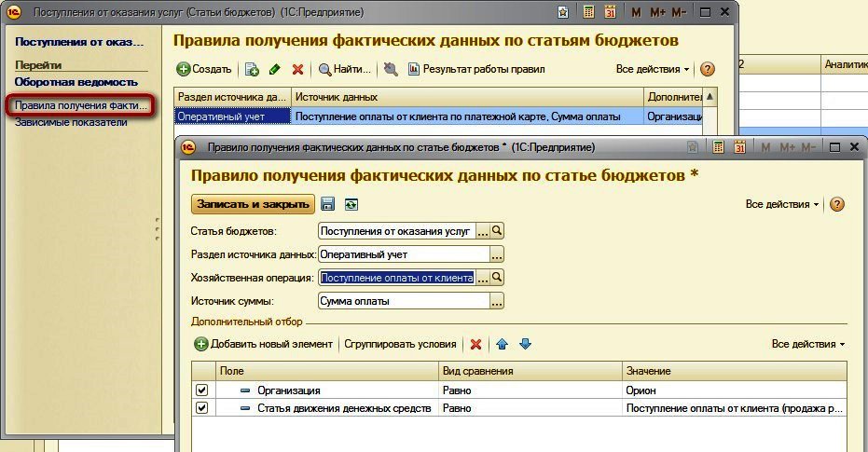The height and width of the screenshot is (452, 868).
Task: Move condition up with blue arrow
Action: click(x=503, y=344)
